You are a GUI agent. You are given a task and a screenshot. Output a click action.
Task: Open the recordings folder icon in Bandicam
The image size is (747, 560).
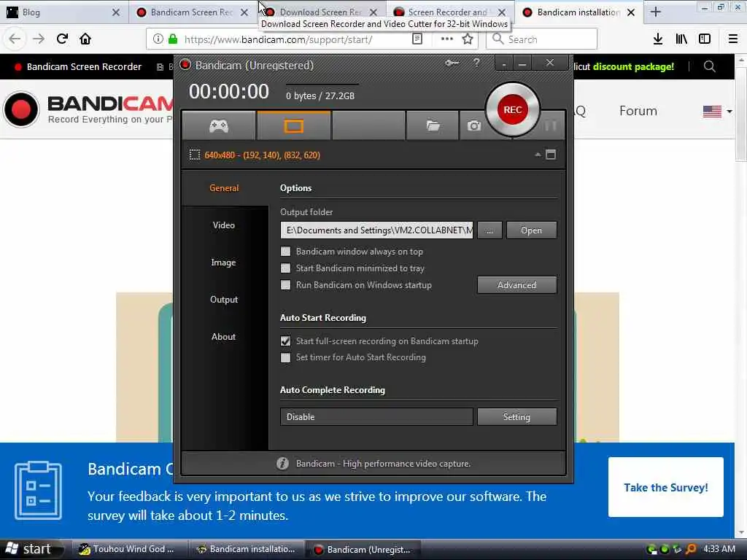(433, 125)
